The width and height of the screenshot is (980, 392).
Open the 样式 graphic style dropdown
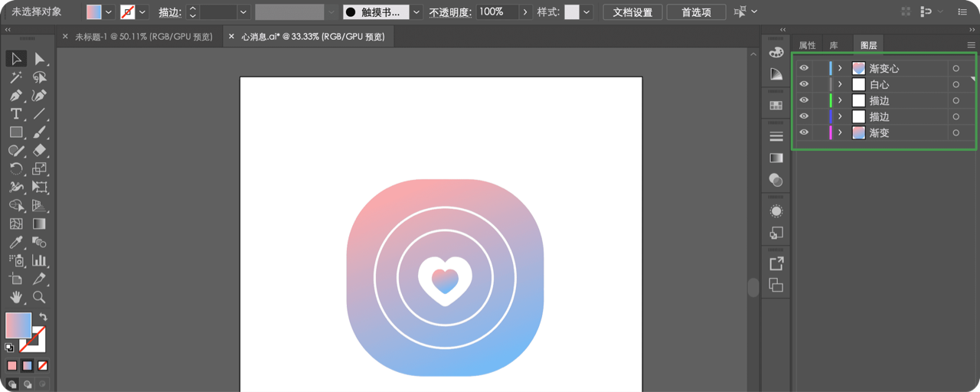[x=586, y=12]
